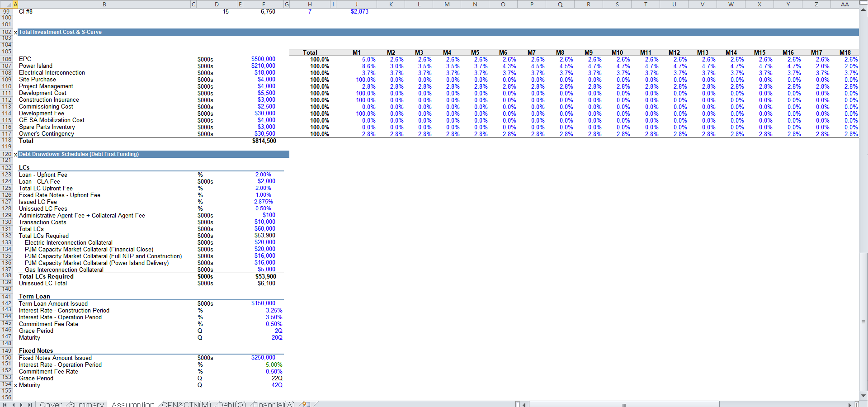Select the Assumption sheet tab
Image resolution: width=868 pixels, height=407 pixels.
tap(133, 404)
